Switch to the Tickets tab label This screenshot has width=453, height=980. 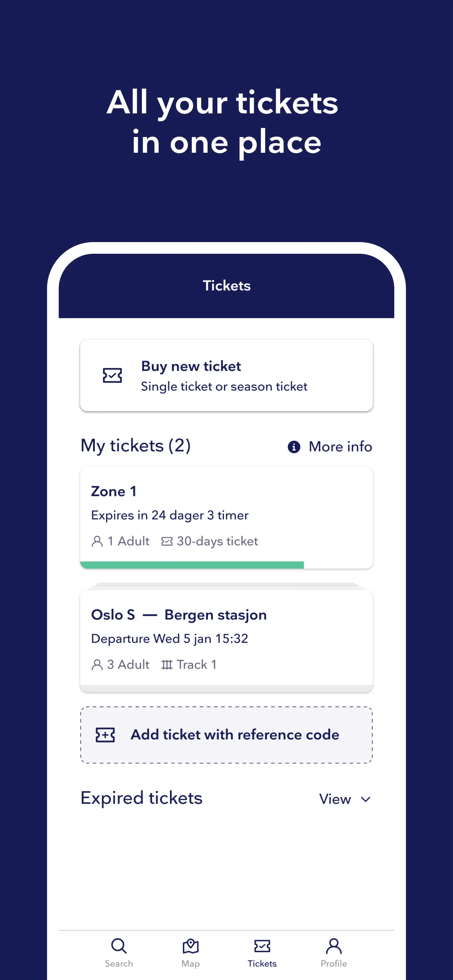pos(262,964)
